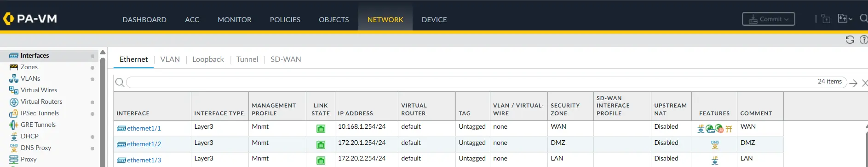Screen dimensions: 868x167
Task: Open IPSec Tunnels in the sidebar
Action: click(40, 113)
